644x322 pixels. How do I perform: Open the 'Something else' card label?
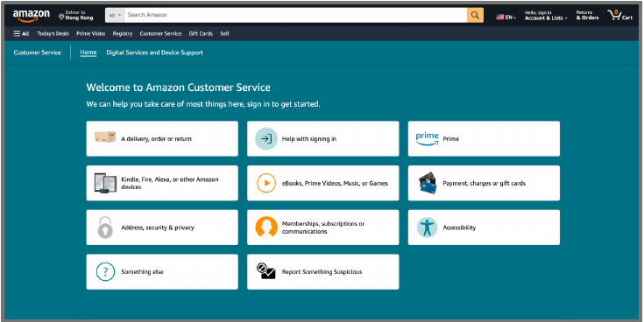[142, 271]
